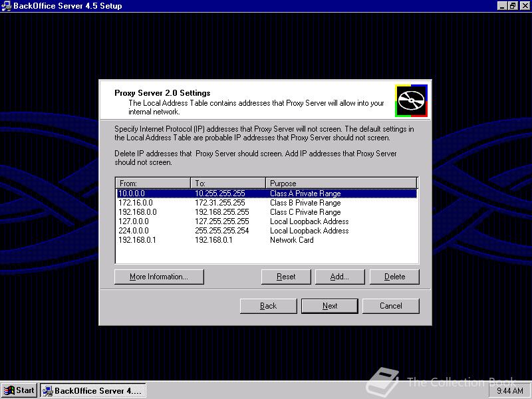532x399 pixels.
Task: Click 192.168.255.255 in To column
Action: point(222,212)
